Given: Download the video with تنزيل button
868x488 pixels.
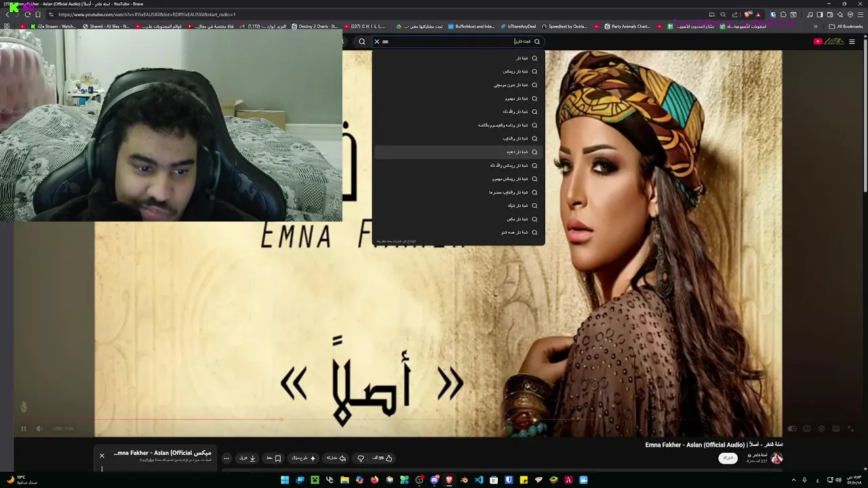Looking at the screenshot, I should [x=248, y=458].
